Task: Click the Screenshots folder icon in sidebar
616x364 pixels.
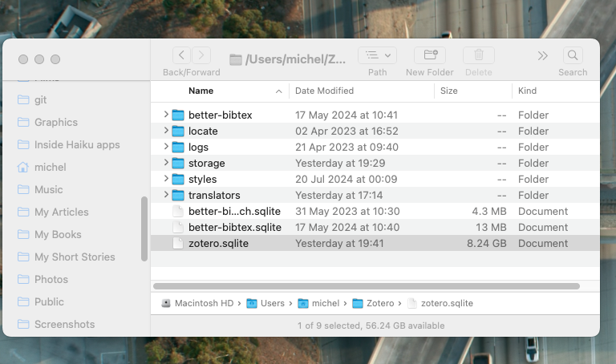Action: point(23,324)
